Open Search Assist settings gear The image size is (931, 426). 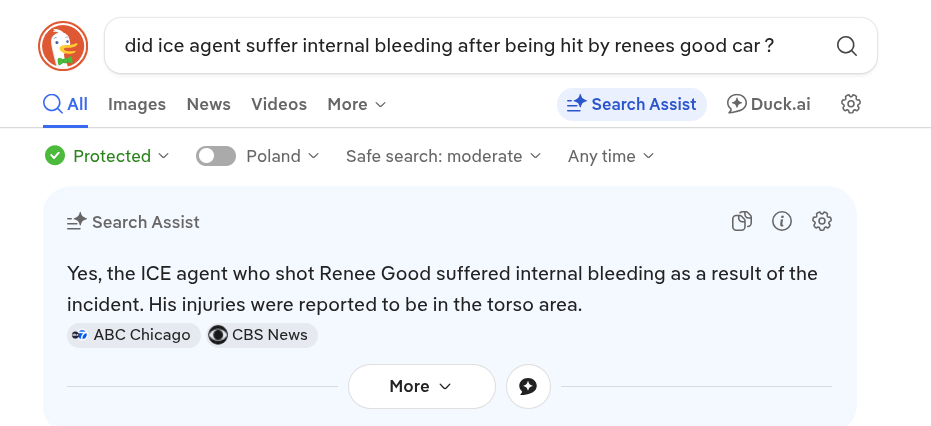(822, 222)
